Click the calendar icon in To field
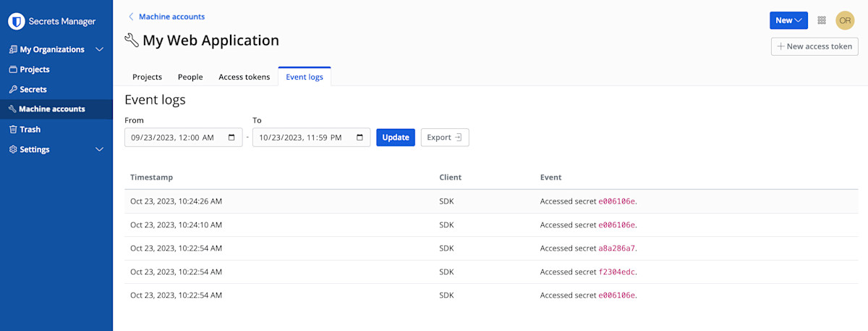 point(359,138)
